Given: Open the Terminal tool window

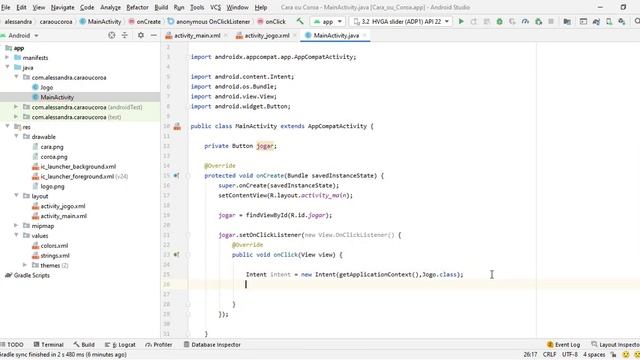Looking at the screenshot, I should tap(49, 344).
